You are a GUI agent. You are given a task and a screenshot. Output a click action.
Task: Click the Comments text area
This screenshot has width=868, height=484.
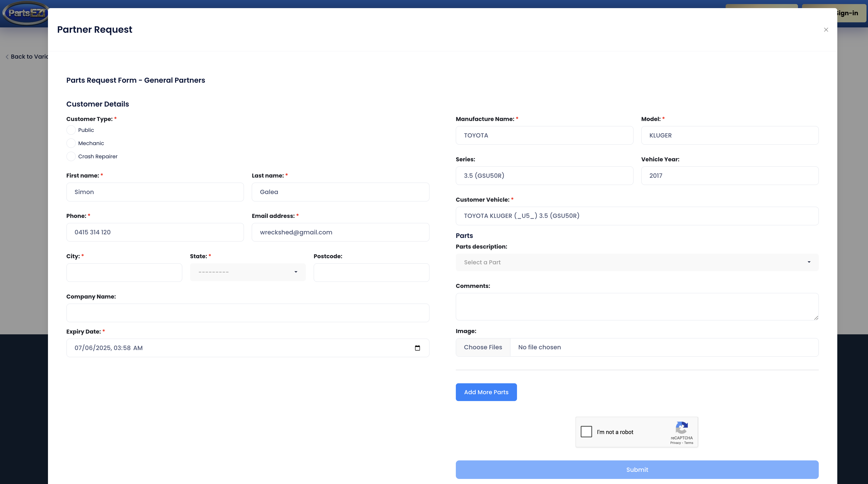pyautogui.click(x=637, y=306)
